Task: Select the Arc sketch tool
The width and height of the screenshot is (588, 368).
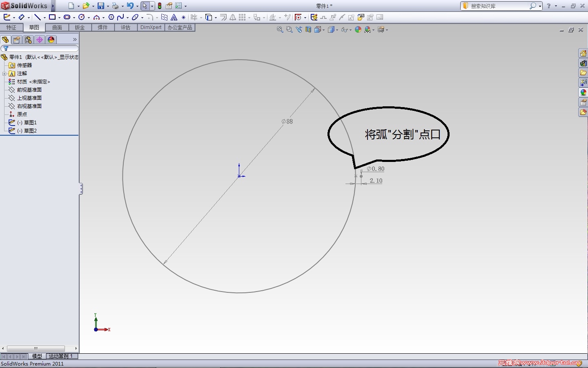Action: point(96,17)
